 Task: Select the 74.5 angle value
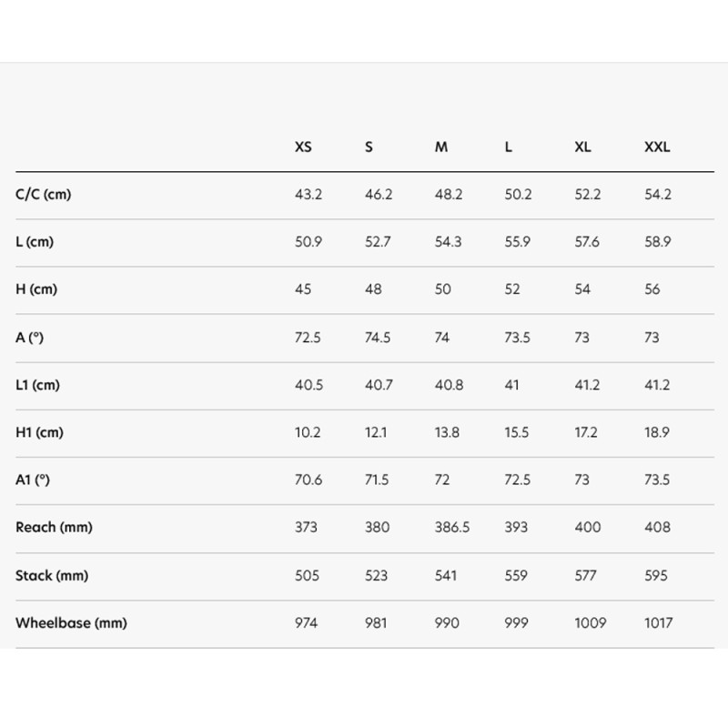[378, 338]
